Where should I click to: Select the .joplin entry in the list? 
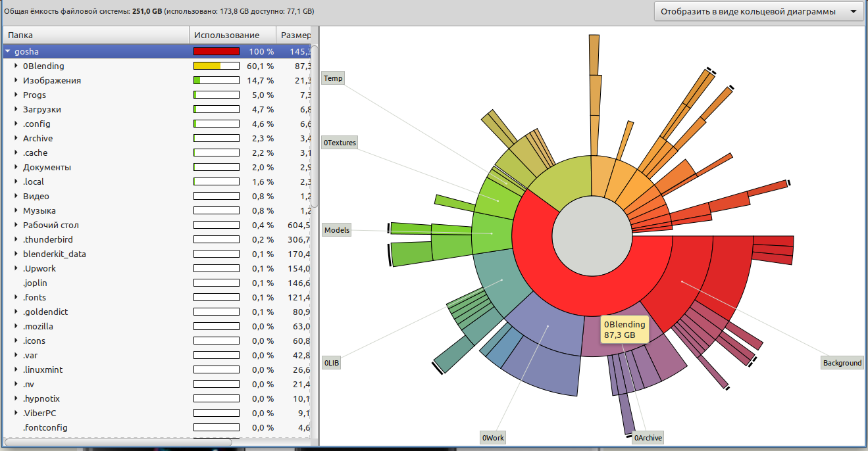(x=35, y=283)
